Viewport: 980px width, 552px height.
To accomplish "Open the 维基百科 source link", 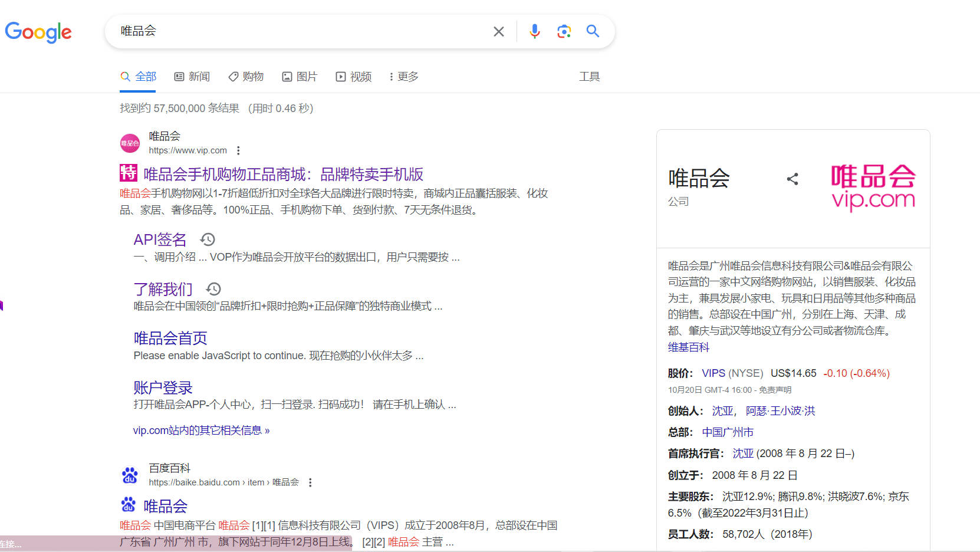I will [689, 347].
